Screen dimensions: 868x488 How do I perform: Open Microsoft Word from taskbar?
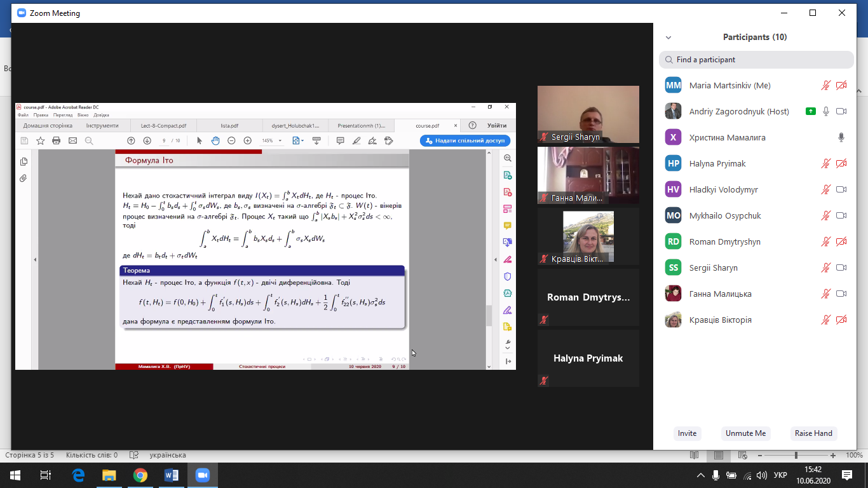click(171, 475)
